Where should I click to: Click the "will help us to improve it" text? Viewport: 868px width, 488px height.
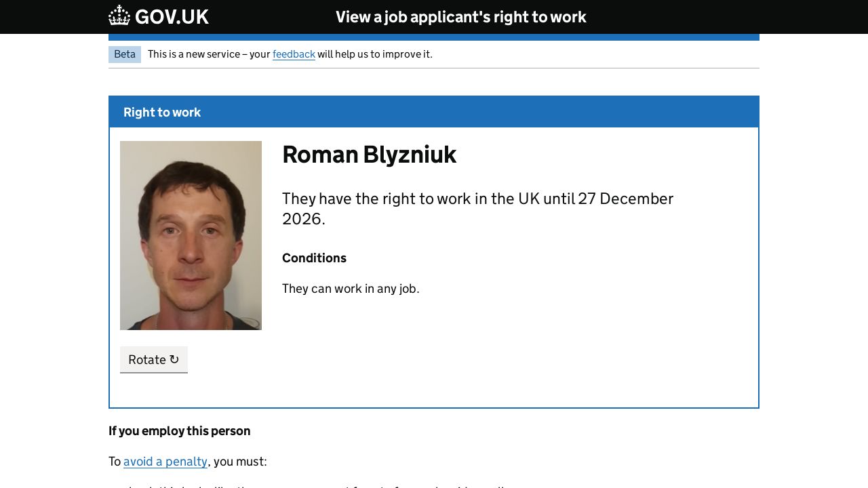(x=374, y=54)
